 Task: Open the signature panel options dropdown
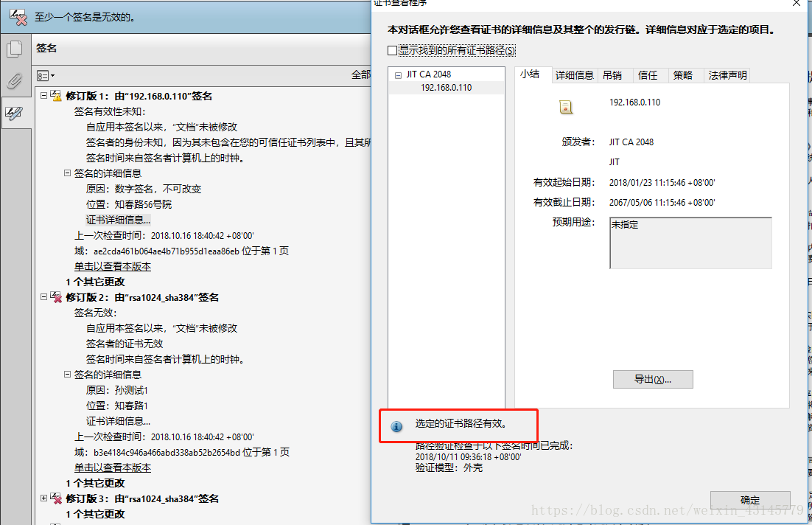point(46,76)
